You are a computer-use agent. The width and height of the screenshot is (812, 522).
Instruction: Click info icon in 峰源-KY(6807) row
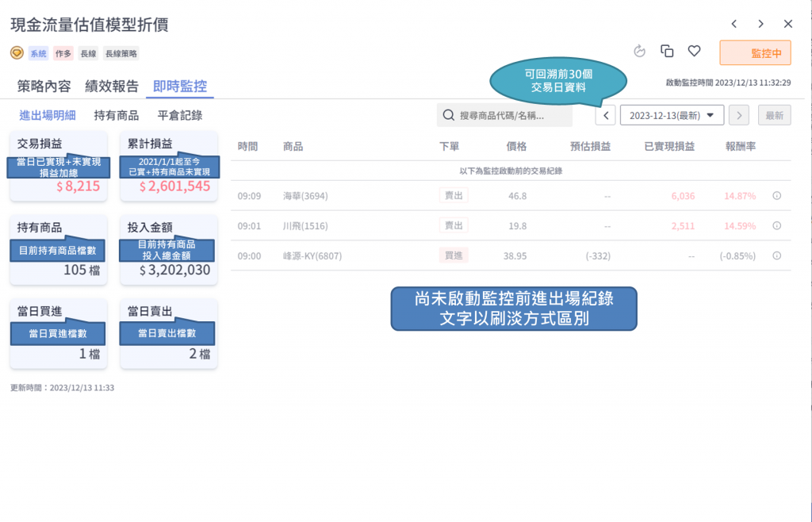pos(776,255)
